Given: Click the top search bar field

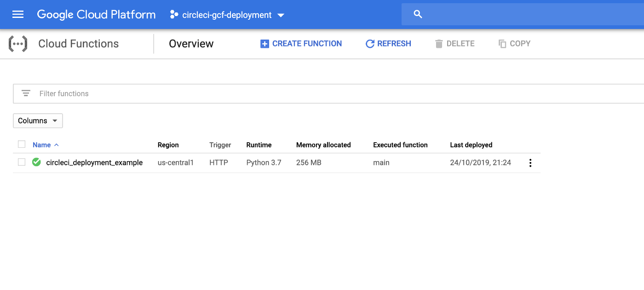Looking at the screenshot, I should 523,14.
